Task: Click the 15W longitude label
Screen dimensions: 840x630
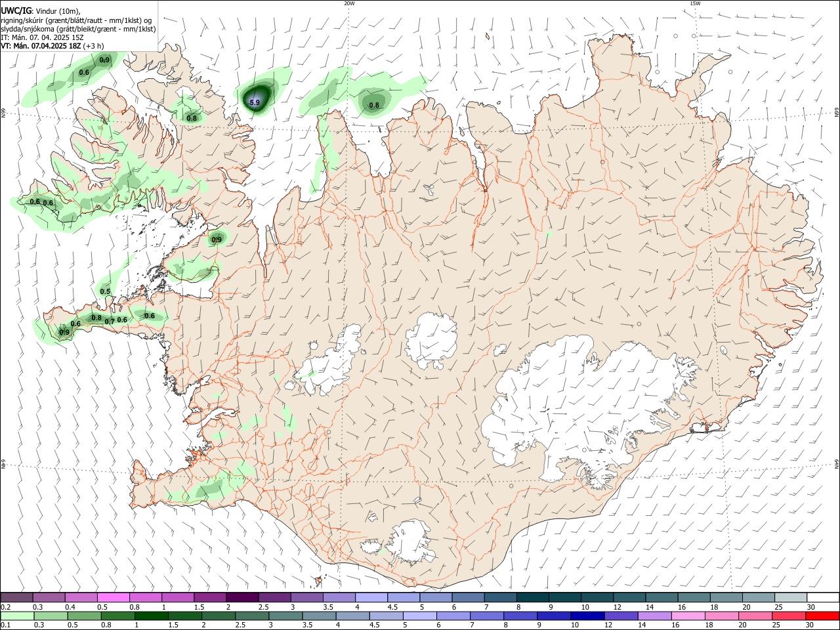Action: (x=695, y=3)
